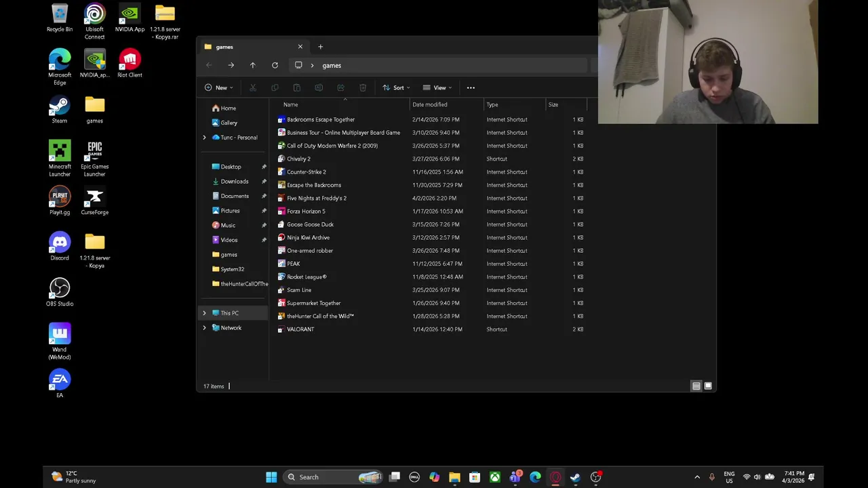Show hidden system tray icons
868x488 pixels.
click(697, 477)
